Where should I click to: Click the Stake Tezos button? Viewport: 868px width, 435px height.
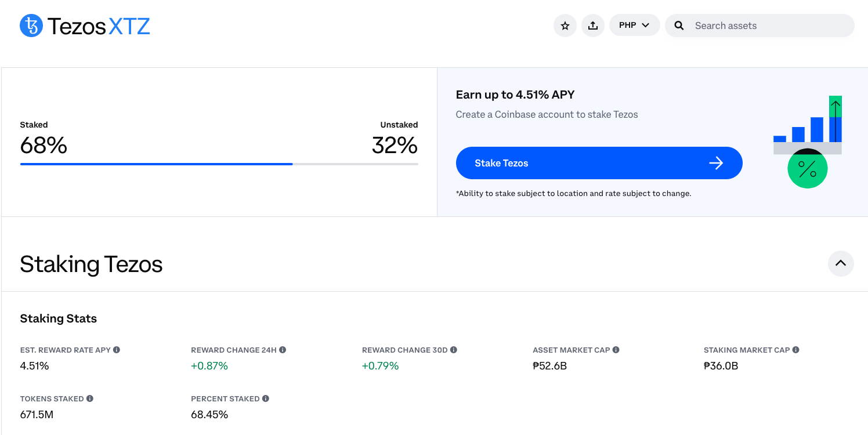[x=599, y=163]
